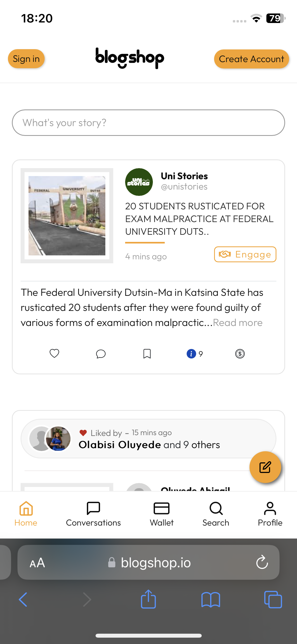Open comments on the Uni Stories post
The image size is (297, 644).
click(x=101, y=354)
